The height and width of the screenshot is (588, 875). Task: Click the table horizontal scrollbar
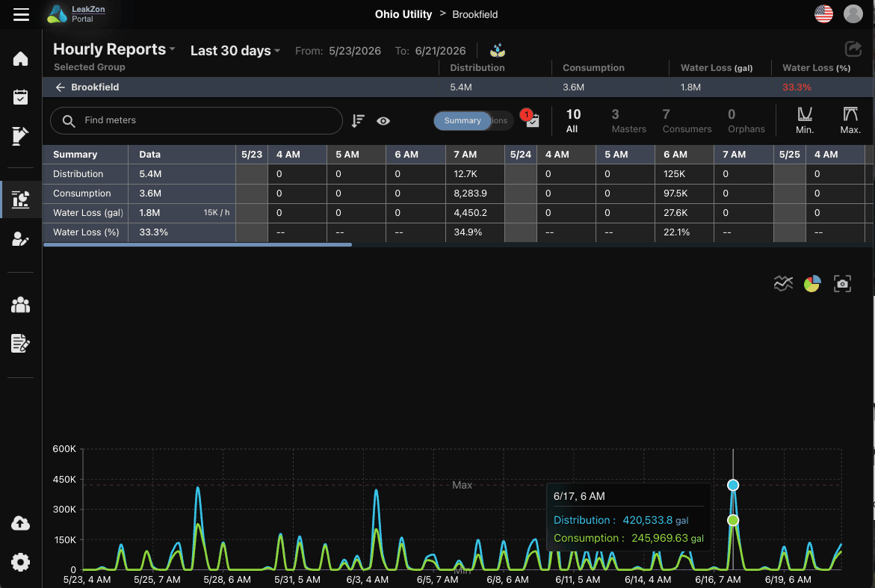(x=197, y=244)
